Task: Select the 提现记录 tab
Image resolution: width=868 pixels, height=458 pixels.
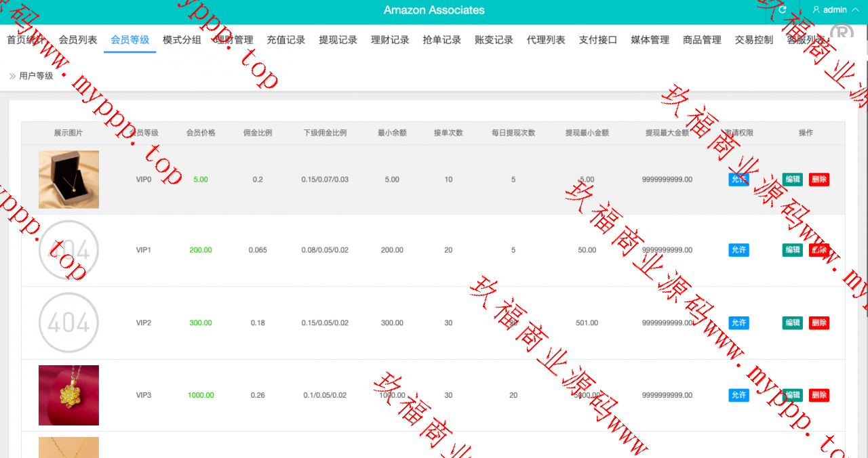Action: (x=338, y=40)
